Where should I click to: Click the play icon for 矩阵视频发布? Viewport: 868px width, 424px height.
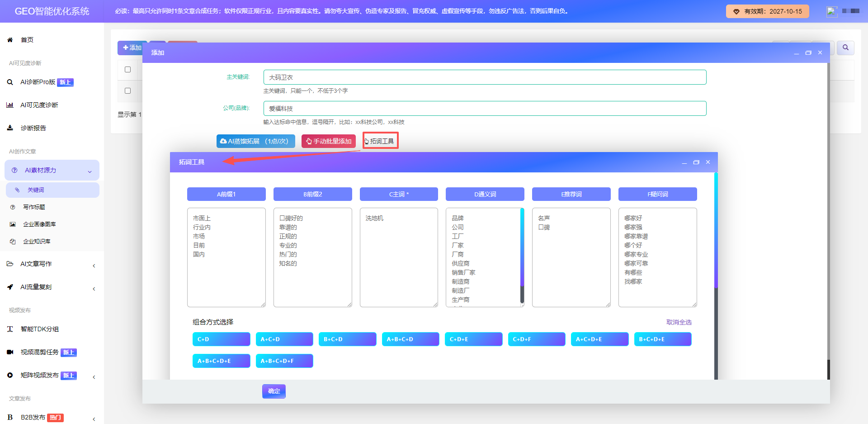point(10,375)
